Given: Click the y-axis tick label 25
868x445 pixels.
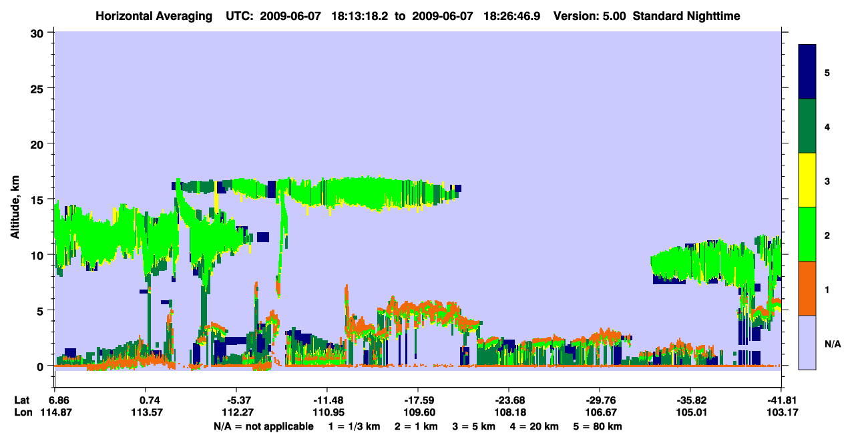Looking at the screenshot, I should 39,88.
